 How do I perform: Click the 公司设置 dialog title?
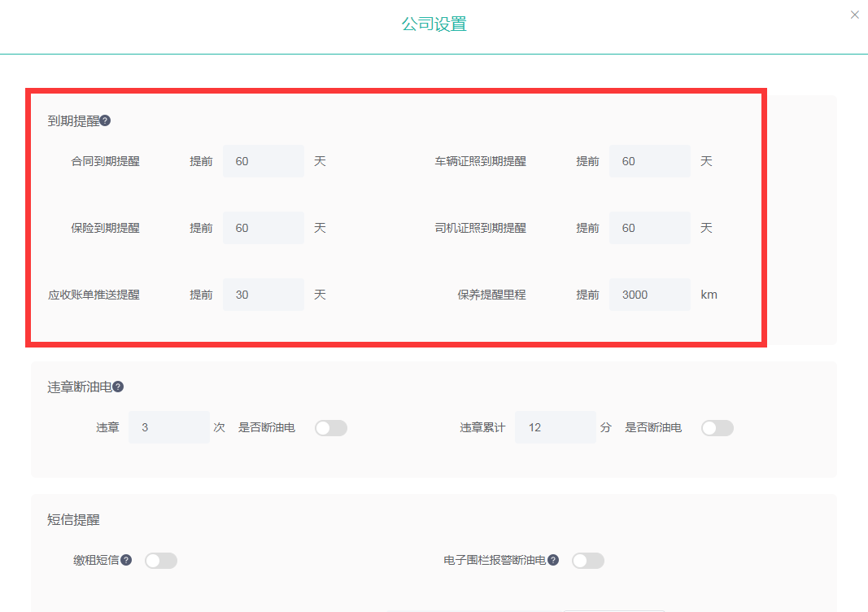434,24
